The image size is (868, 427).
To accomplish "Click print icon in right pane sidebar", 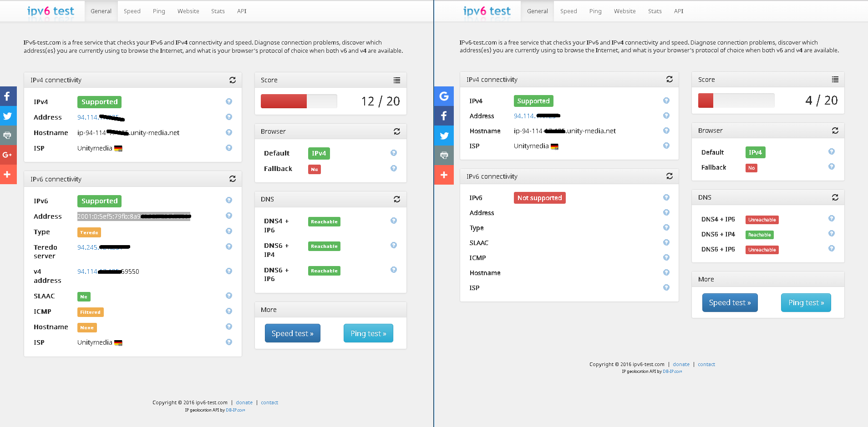I will point(444,155).
